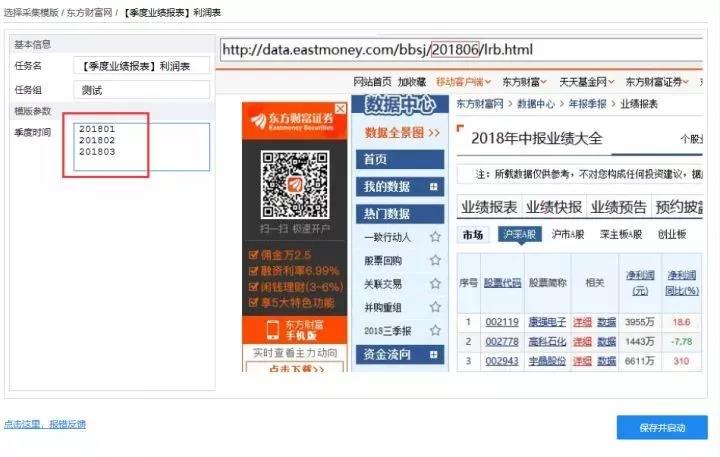
Task: Star the 2018三季报 entry
Action: 435,330
